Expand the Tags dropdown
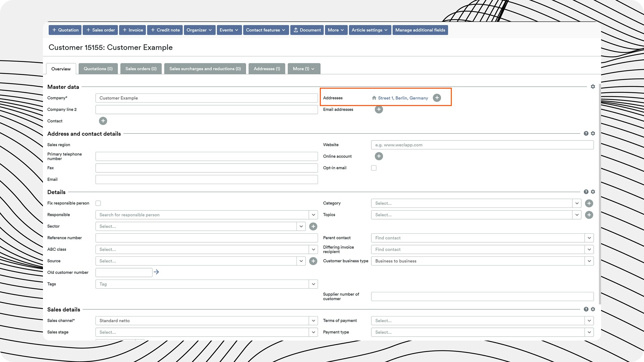This screenshot has width=644, height=362. [313, 284]
